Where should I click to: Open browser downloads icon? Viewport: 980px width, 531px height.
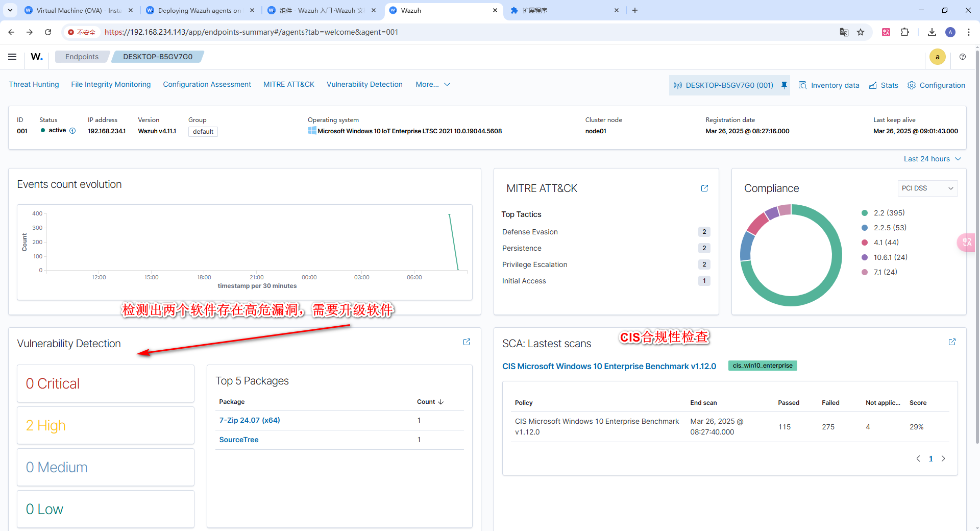pyautogui.click(x=932, y=32)
